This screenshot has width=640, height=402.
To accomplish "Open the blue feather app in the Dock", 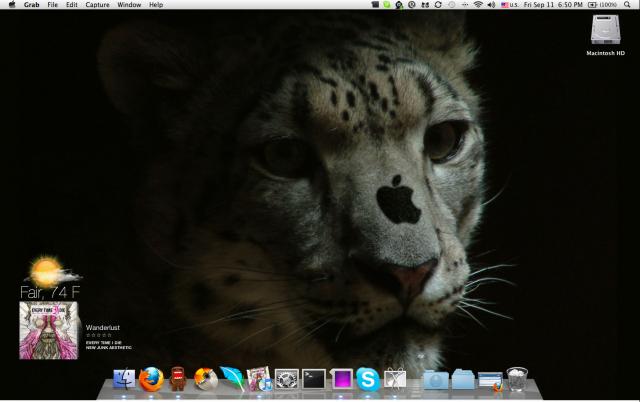I will [232, 378].
